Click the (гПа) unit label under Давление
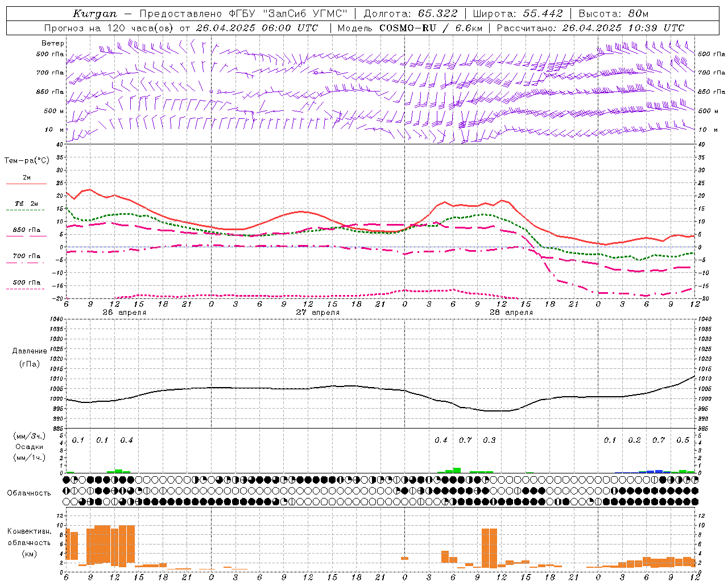This screenshot has height=582, width=728. pyautogui.click(x=29, y=364)
